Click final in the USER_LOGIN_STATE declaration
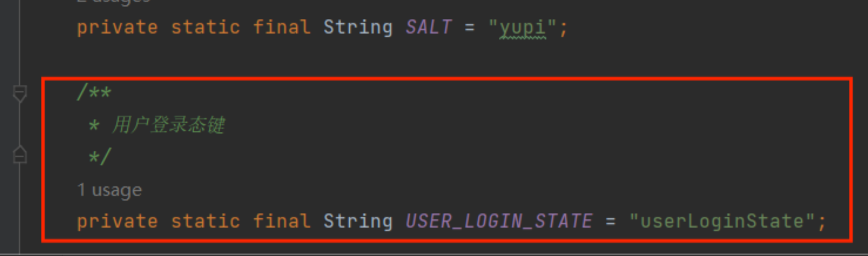Viewport: 868px width, 256px height. [x=282, y=221]
